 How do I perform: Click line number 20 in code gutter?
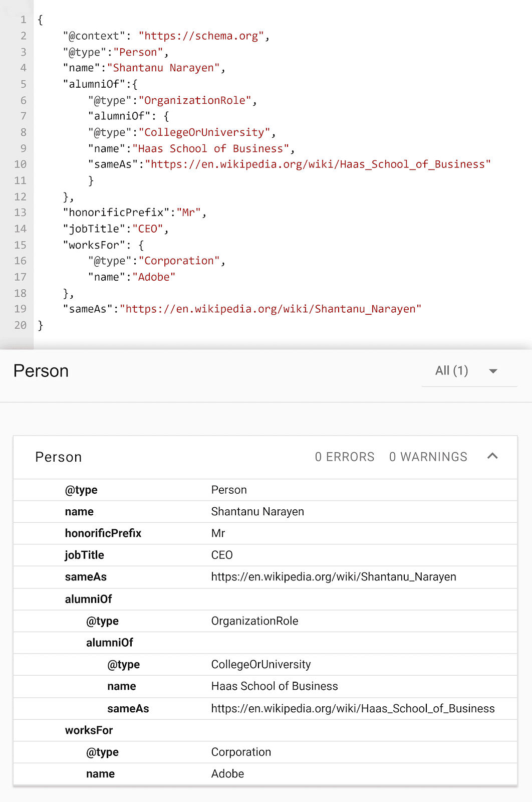pyautogui.click(x=20, y=325)
